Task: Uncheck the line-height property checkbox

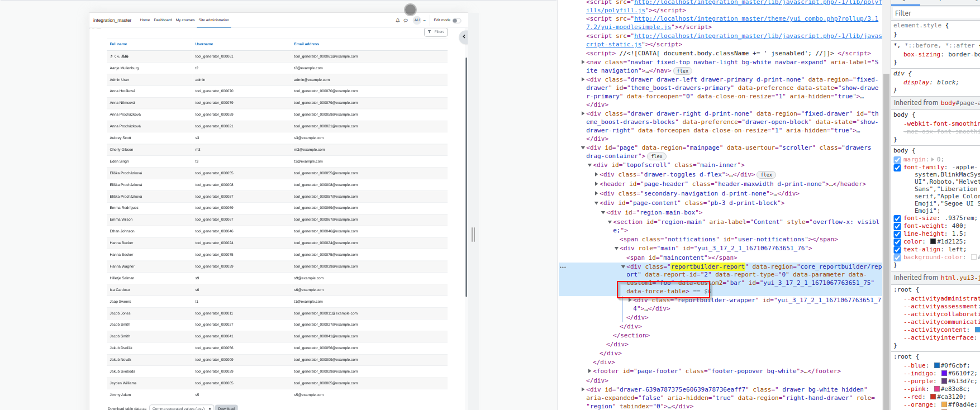Action: [897, 234]
